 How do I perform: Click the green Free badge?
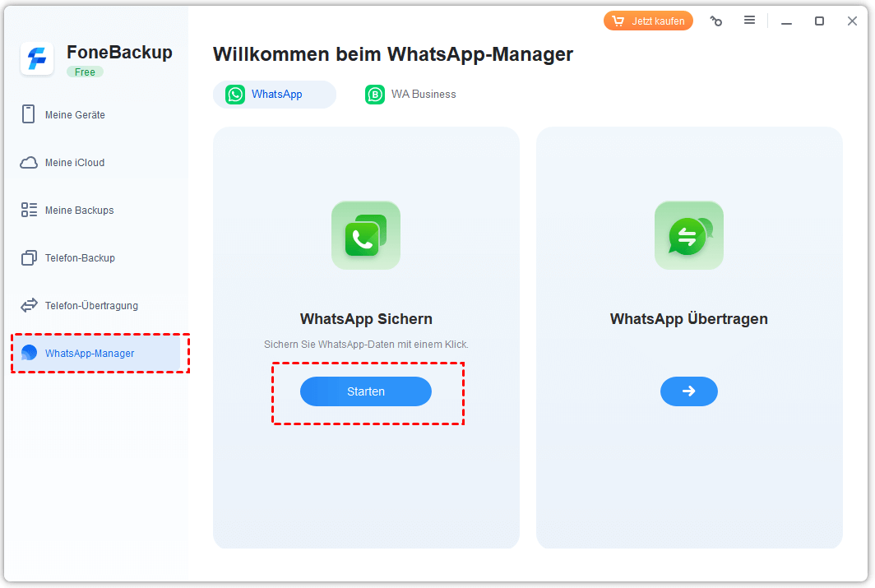pyautogui.click(x=85, y=72)
